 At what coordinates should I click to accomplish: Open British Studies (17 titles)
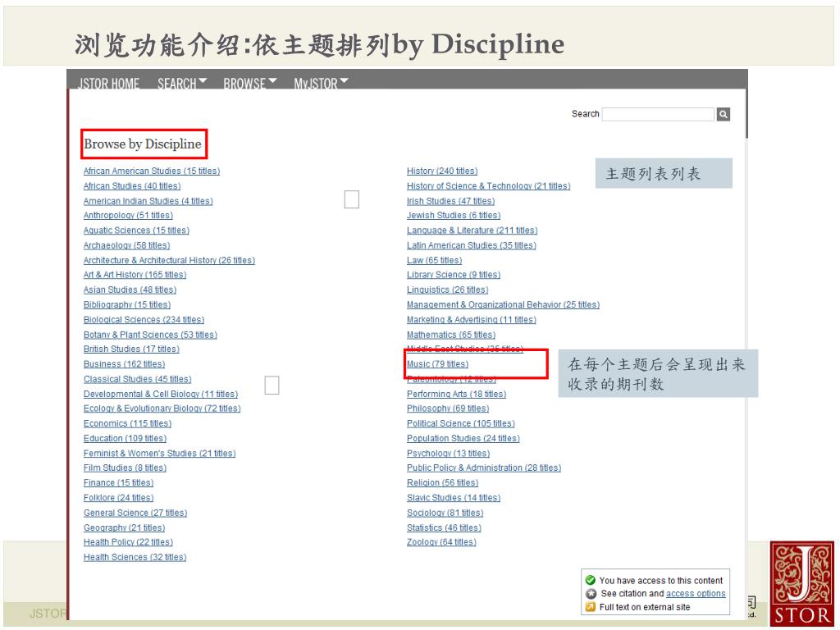coord(131,349)
